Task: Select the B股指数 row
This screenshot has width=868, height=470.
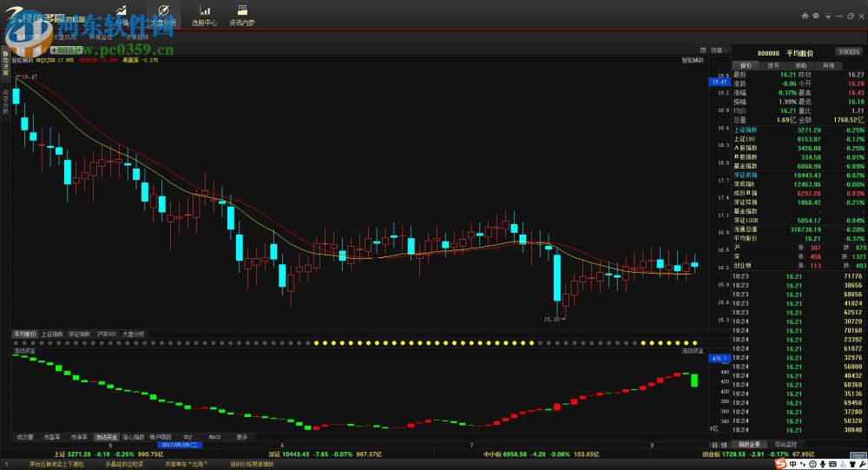Action: click(799, 157)
